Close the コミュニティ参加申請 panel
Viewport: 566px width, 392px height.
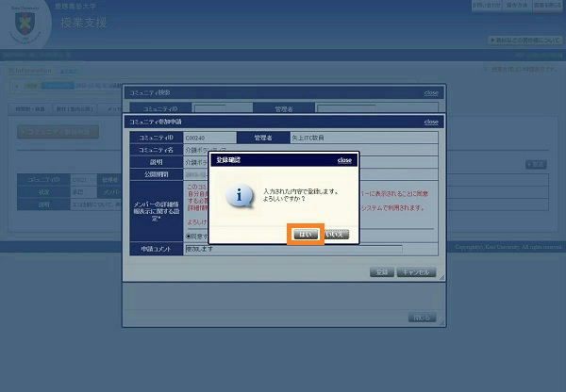(431, 122)
